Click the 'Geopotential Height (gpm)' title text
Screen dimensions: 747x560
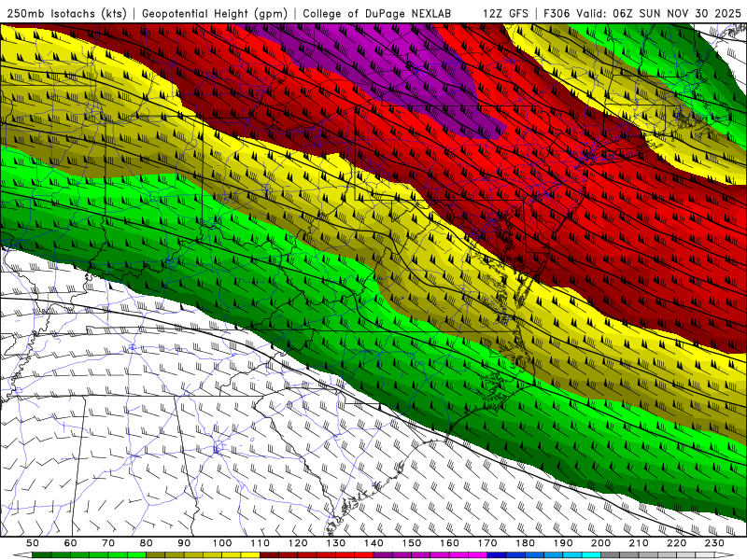[x=215, y=13]
